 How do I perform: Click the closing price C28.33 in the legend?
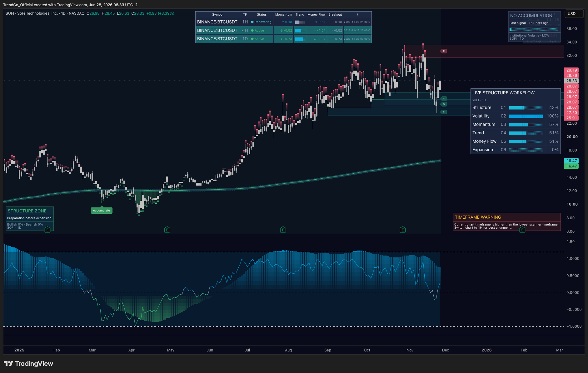point(138,13)
